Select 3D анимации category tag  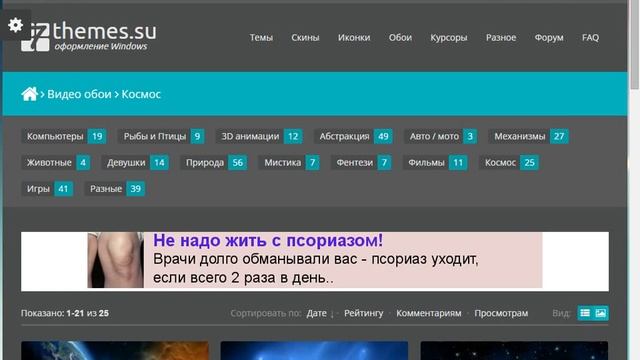259,136
